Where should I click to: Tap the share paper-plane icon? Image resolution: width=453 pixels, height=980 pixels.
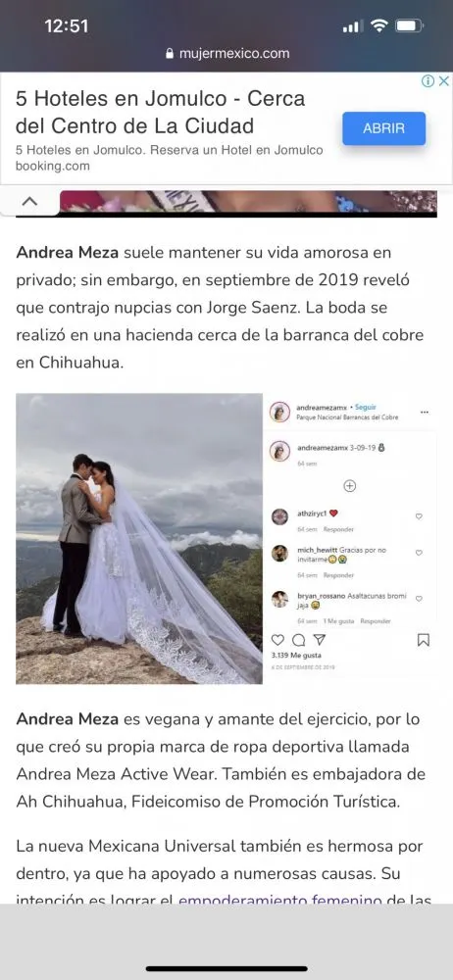point(319,639)
